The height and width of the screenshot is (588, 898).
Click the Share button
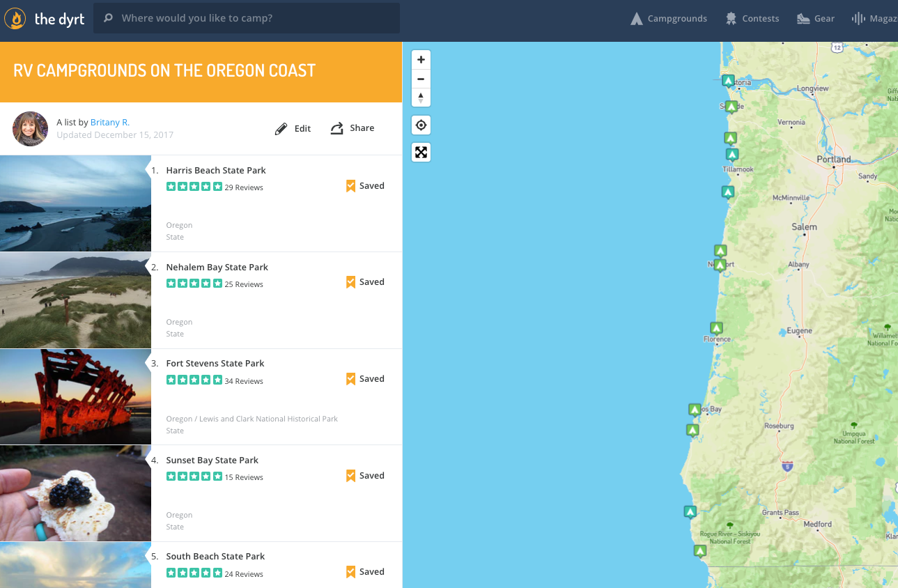tap(352, 128)
